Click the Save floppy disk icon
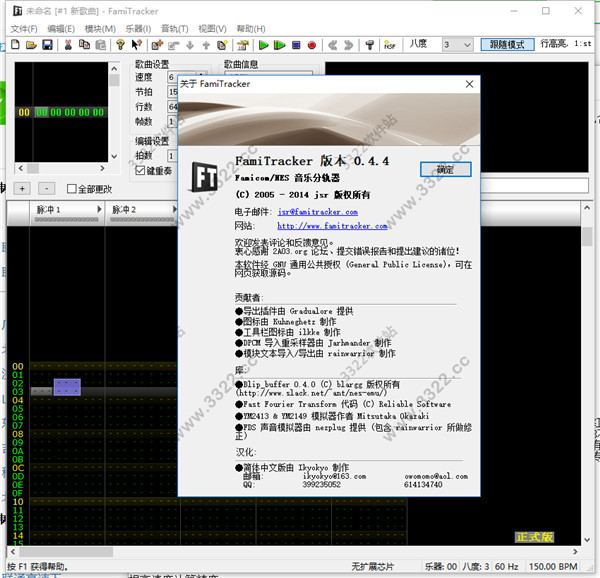Image resolution: width=600 pixels, height=578 pixels. (47, 45)
